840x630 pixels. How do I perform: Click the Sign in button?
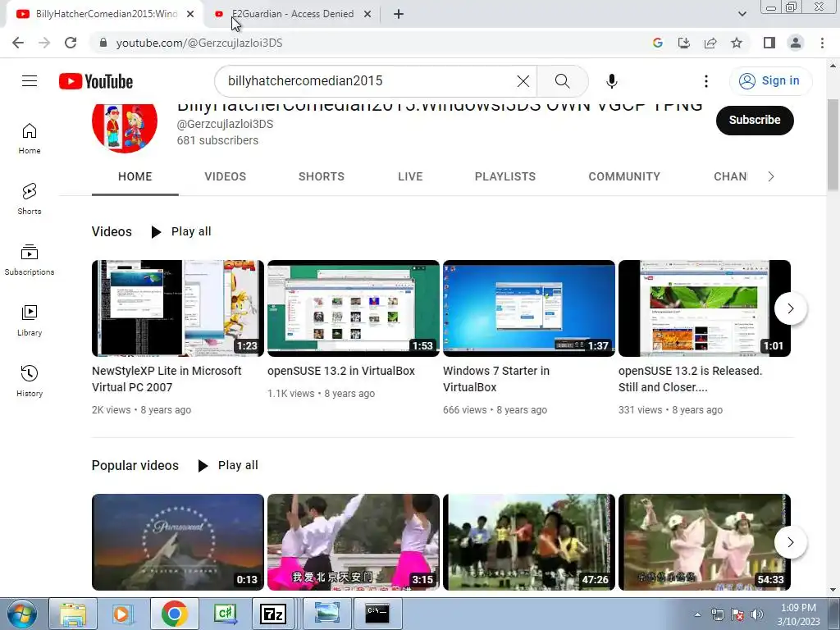(770, 81)
